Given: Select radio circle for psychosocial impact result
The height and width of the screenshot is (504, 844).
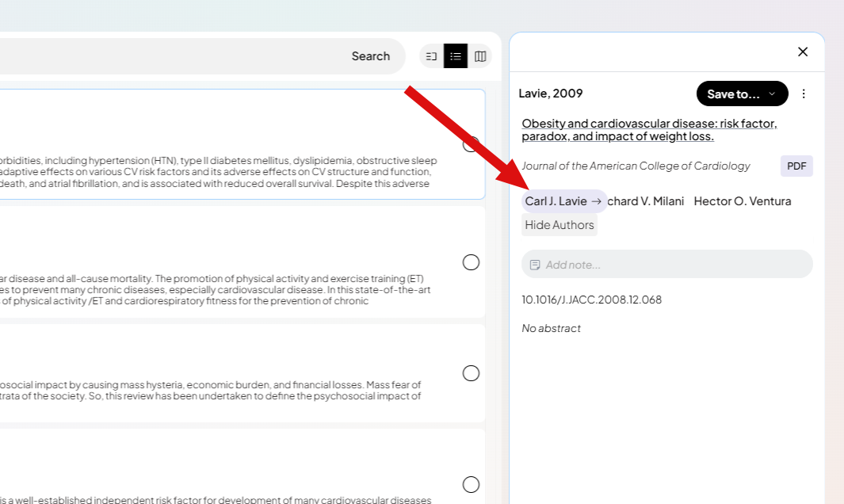Looking at the screenshot, I should 471,373.
